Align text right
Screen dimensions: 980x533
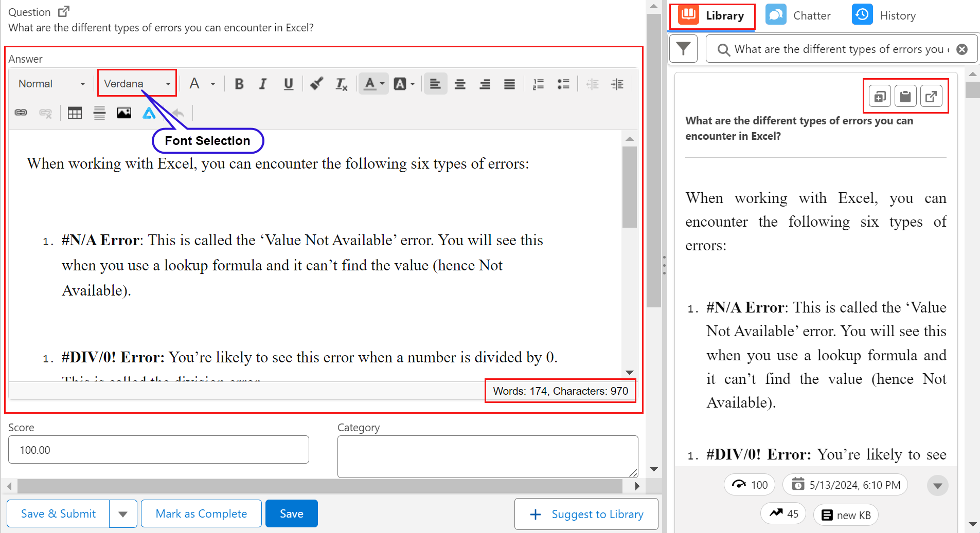pos(485,84)
